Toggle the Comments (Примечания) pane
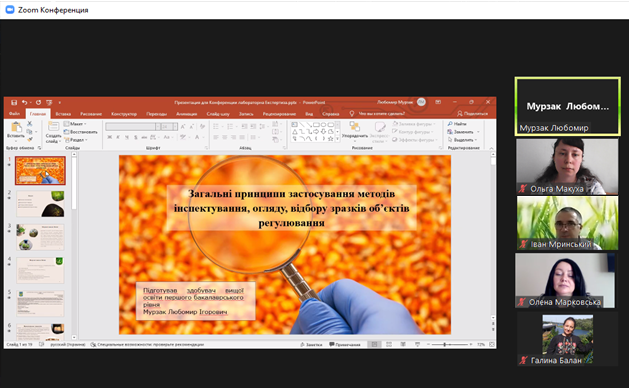This screenshot has height=388, width=629. [345, 344]
